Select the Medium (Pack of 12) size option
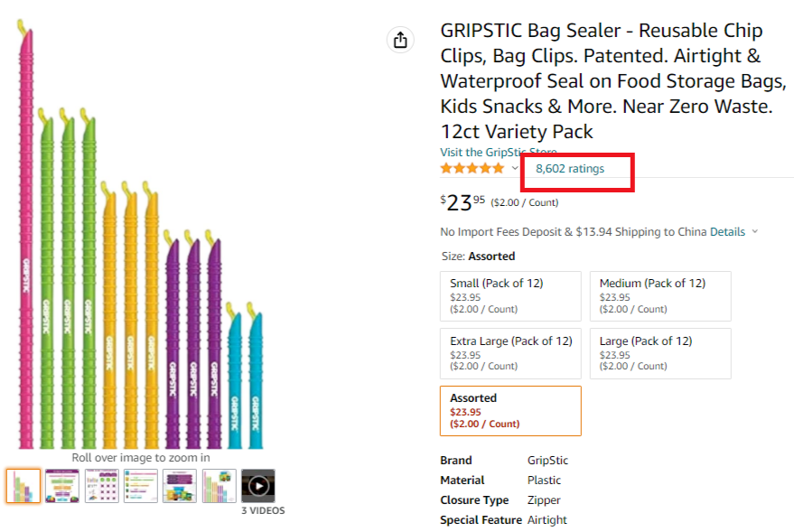The height and width of the screenshot is (532, 794). coord(660,296)
